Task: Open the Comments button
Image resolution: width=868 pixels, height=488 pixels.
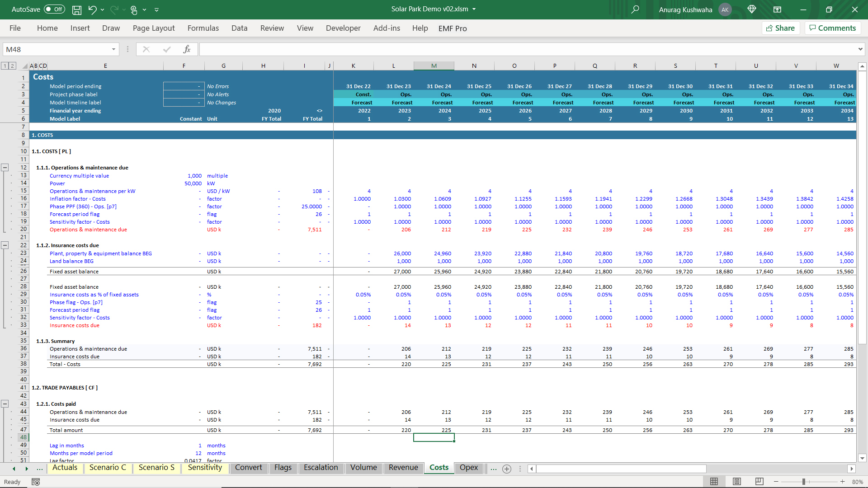Action: (832, 28)
